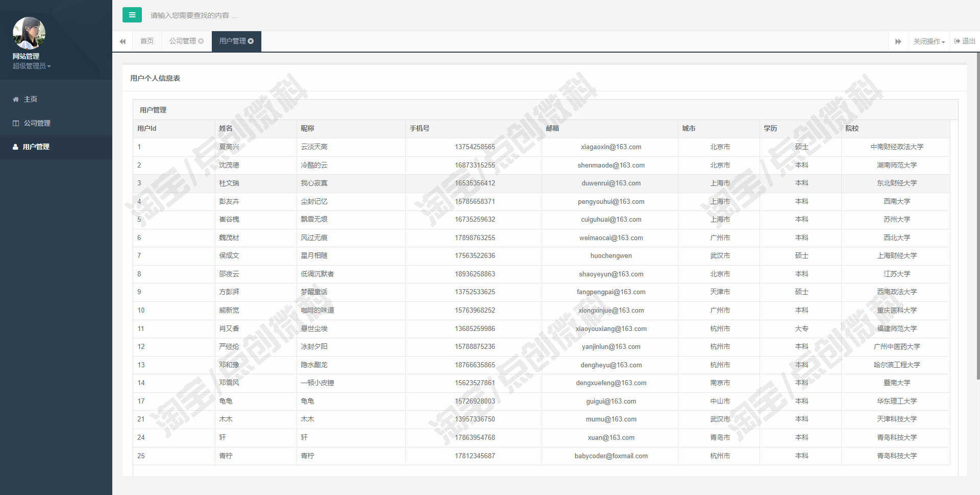Viewport: 980px width, 495px height.
Task: Click phone number 16735259632
Action: click(x=475, y=219)
